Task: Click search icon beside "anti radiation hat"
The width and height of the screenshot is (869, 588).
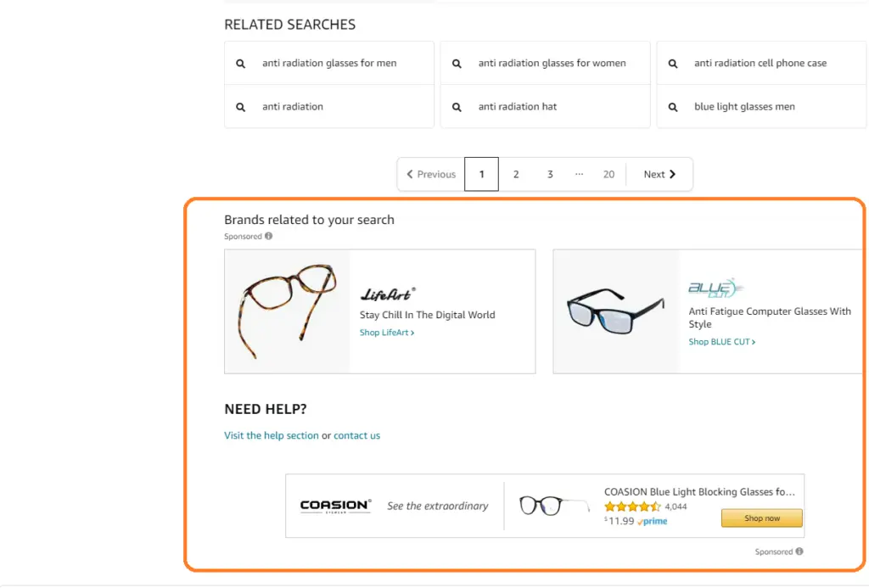Action: click(x=457, y=107)
